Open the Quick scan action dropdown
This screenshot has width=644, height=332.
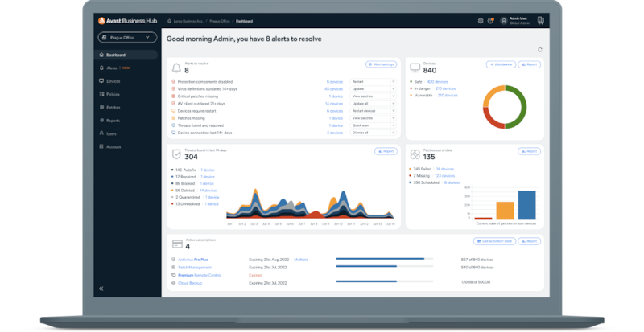pyautogui.click(x=373, y=125)
